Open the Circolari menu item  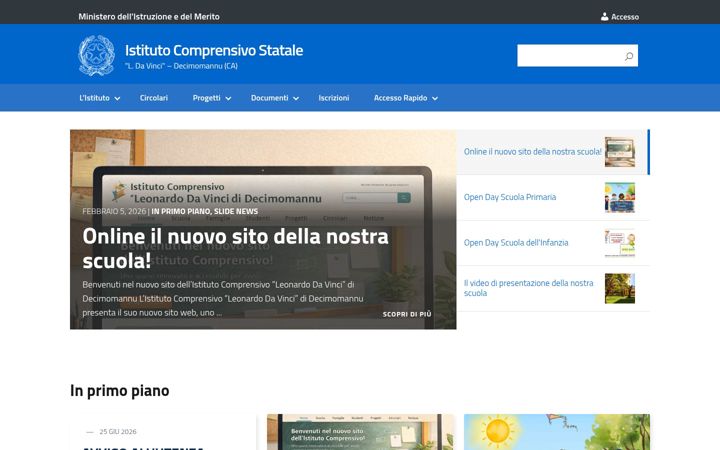(154, 98)
